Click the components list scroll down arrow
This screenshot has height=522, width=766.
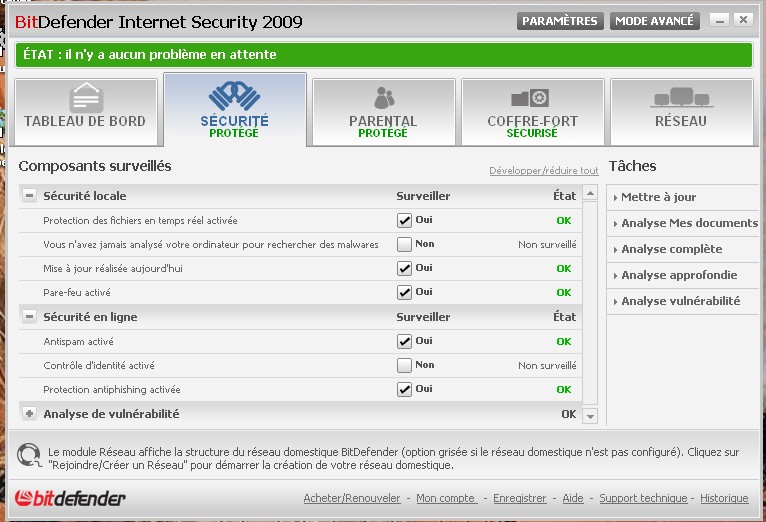pos(590,417)
